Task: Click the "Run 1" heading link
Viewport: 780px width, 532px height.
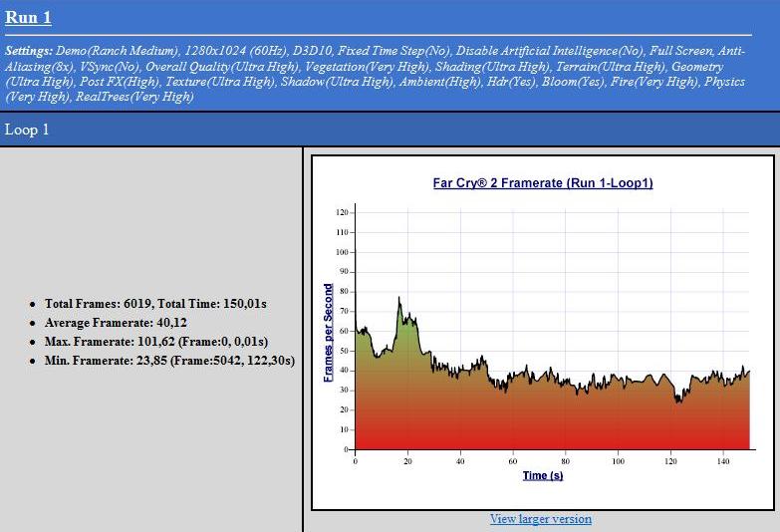Action: tap(28, 17)
